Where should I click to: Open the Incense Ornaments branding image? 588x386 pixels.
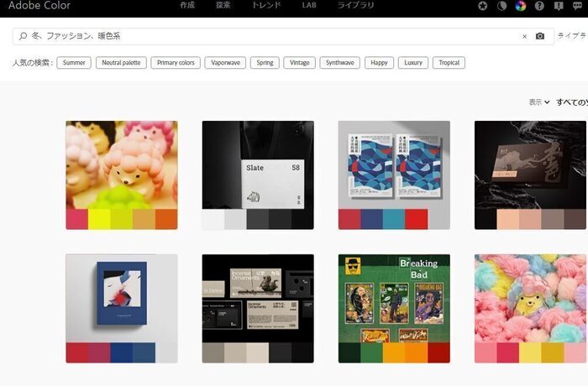(258, 298)
